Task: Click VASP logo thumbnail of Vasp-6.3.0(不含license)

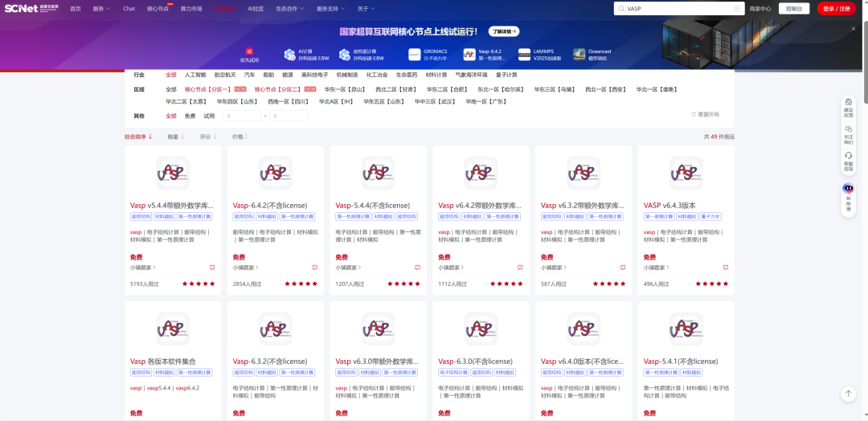Action: 481,329
